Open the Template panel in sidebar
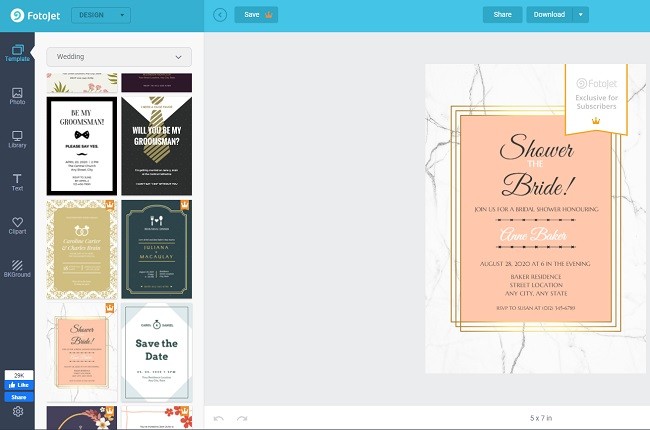This screenshot has height=430, width=650. tap(17, 53)
